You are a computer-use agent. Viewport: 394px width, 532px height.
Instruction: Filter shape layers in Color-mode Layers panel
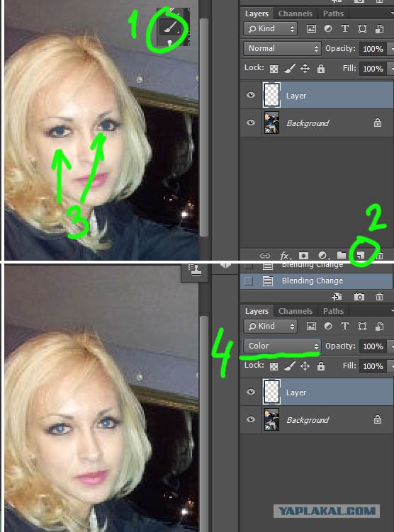click(x=362, y=327)
